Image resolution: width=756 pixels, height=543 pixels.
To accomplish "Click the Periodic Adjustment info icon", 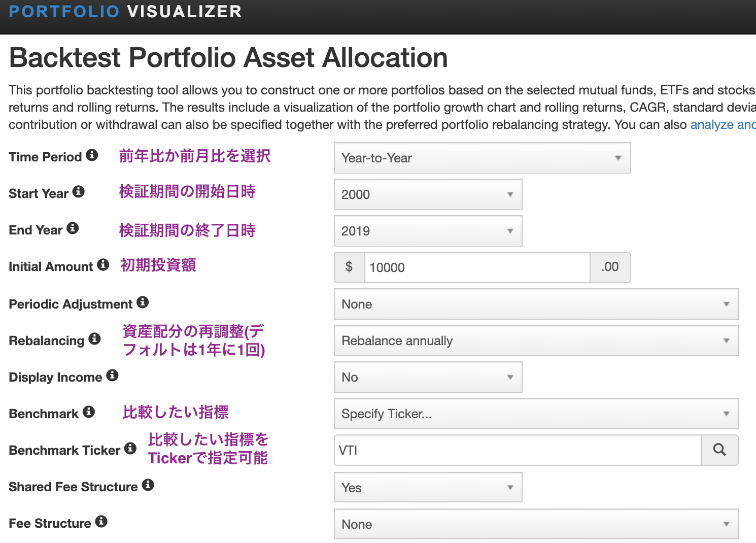I will click(143, 302).
